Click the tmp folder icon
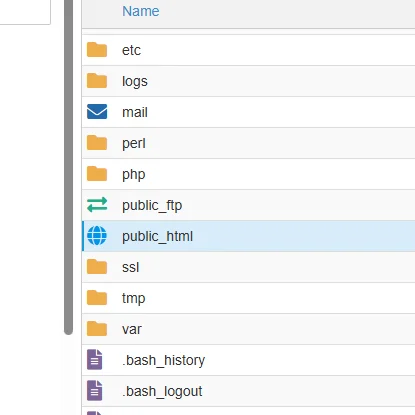The width and height of the screenshot is (415, 415). (97, 298)
